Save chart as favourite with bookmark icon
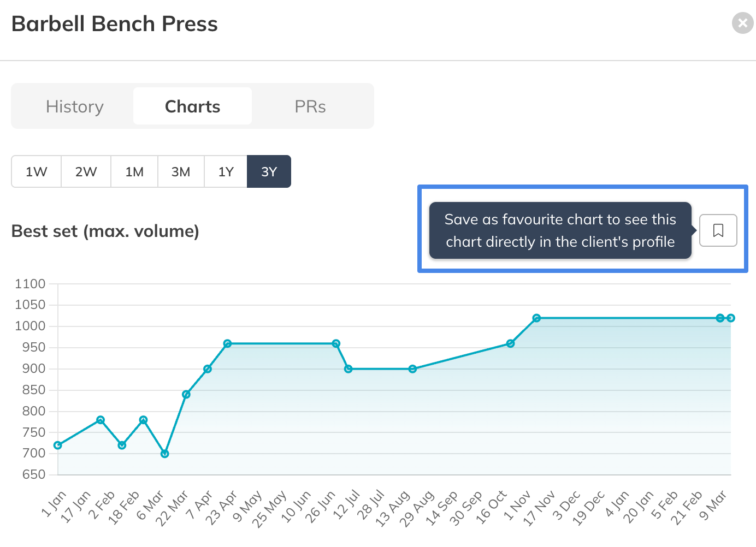Image resolution: width=756 pixels, height=547 pixels. pos(718,230)
